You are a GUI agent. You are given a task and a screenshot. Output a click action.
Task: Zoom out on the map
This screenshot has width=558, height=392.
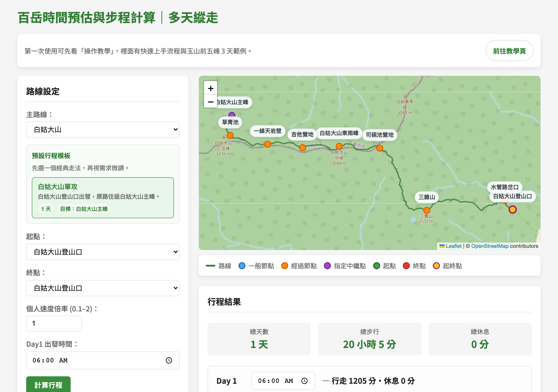click(211, 102)
